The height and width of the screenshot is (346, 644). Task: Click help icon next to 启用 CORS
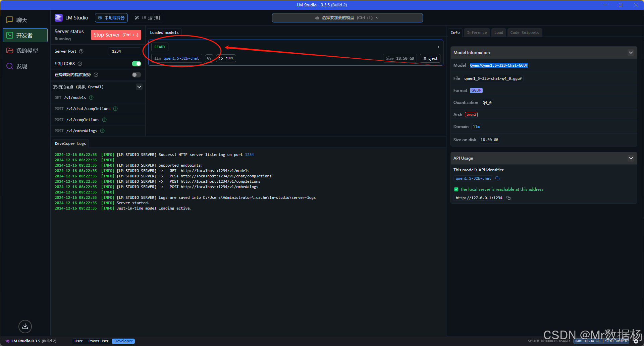coord(80,64)
